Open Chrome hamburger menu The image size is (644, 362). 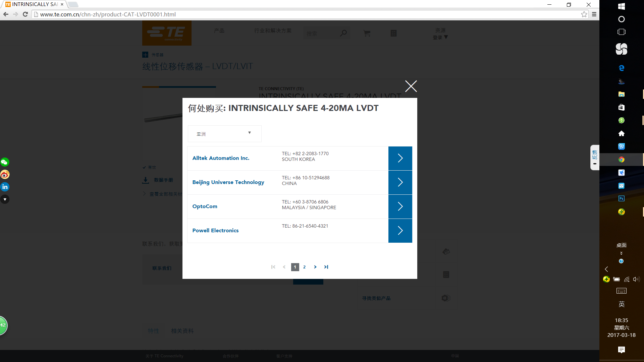[594, 14]
